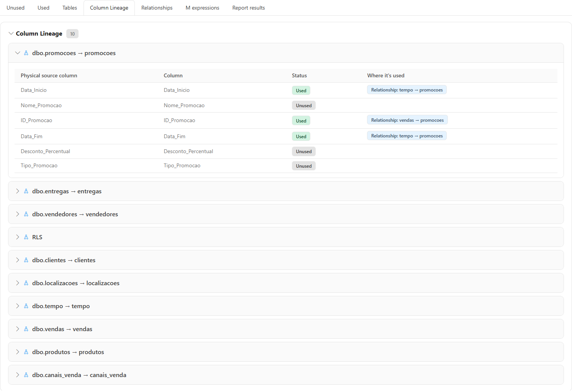Expand the dbo.produtos → produtos group
This screenshot has height=392, width=572.
pyautogui.click(x=18, y=352)
